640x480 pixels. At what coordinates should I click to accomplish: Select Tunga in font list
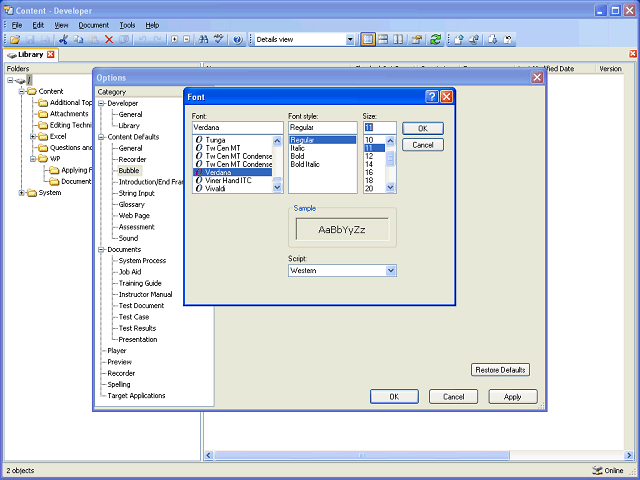(215, 140)
